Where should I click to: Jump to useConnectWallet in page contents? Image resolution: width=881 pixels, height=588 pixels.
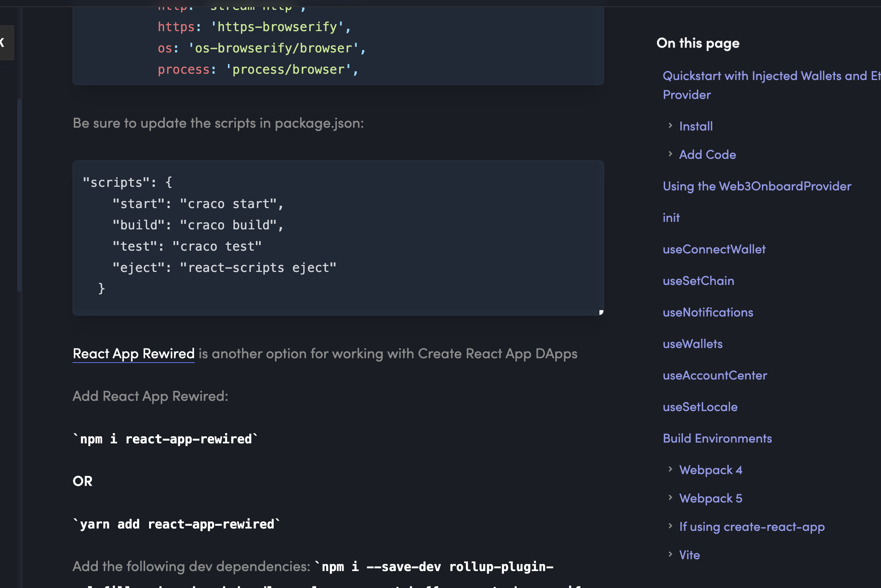coord(714,249)
